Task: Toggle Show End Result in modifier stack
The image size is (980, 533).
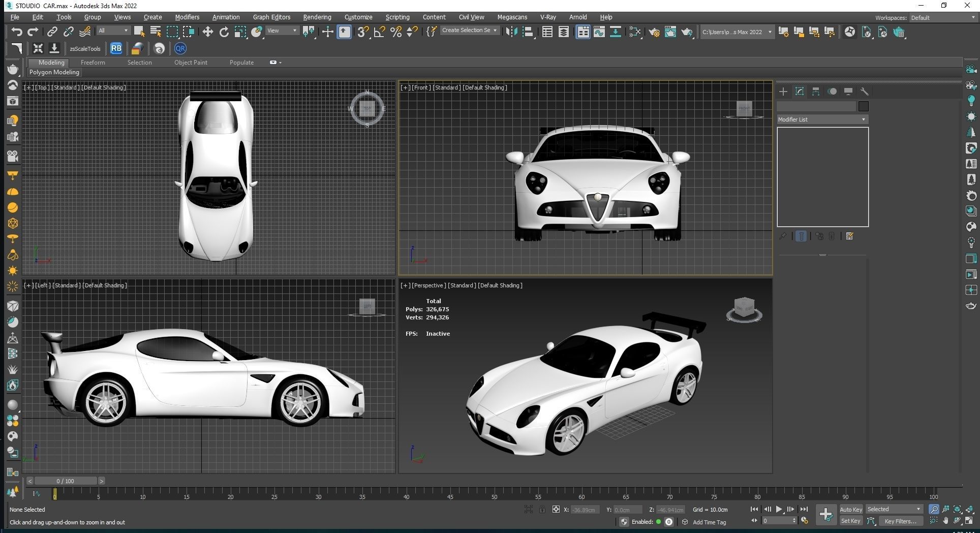Action: (801, 236)
